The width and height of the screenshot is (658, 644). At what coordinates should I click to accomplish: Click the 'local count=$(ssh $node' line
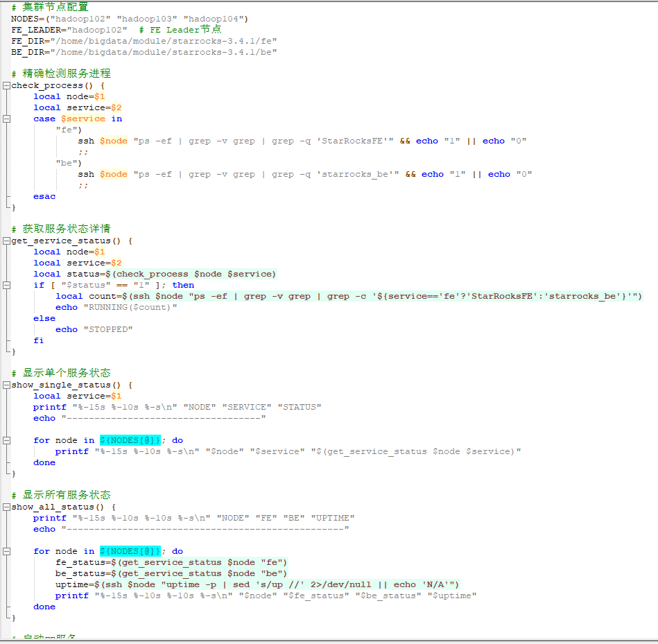[x=349, y=296]
